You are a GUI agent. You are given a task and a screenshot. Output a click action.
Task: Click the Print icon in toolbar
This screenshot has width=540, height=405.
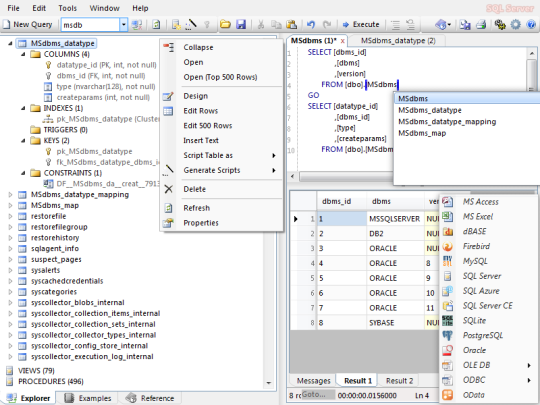pyautogui.click(x=481, y=24)
